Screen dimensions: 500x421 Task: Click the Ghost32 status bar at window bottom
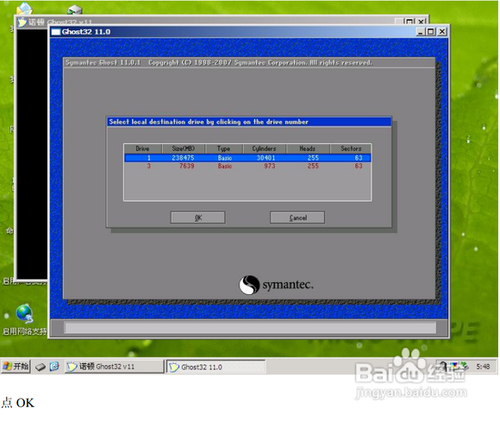tap(250, 328)
